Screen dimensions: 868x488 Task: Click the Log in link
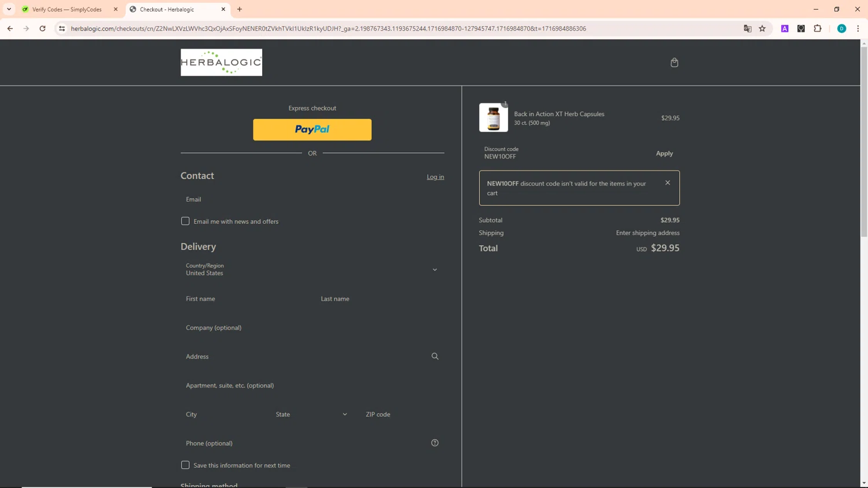pos(435,177)
